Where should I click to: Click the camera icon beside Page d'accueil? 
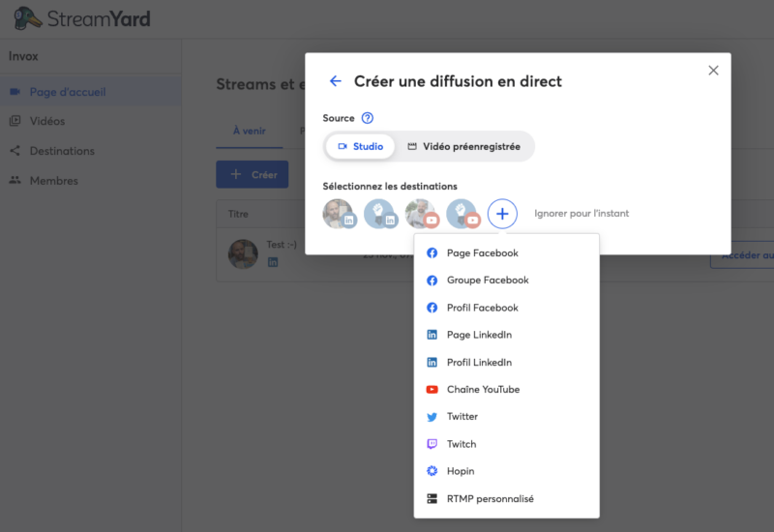pyautogui.click(x=15, y=92)
